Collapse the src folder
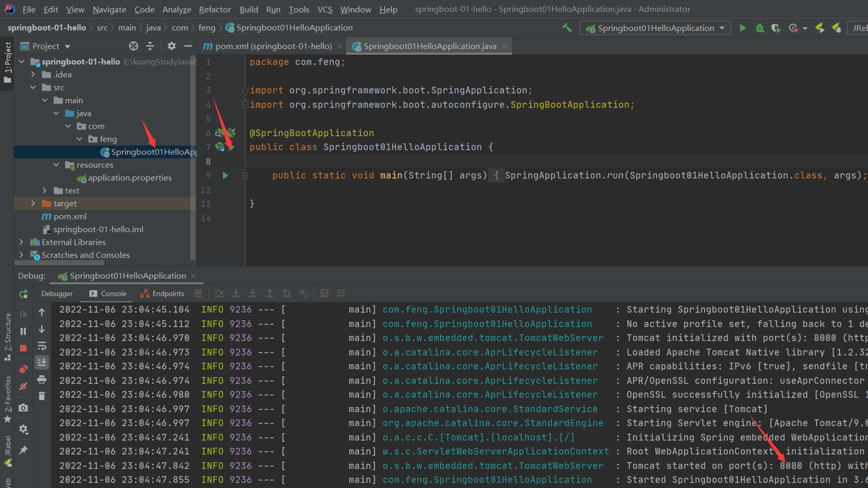This screenshot has width=868, height=488. (x=33, y=87)
